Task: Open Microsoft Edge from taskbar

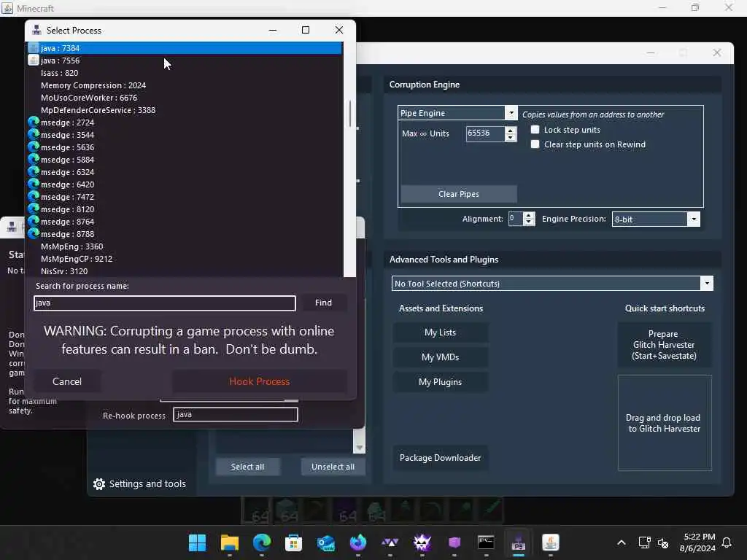Action: click(262, 542)
